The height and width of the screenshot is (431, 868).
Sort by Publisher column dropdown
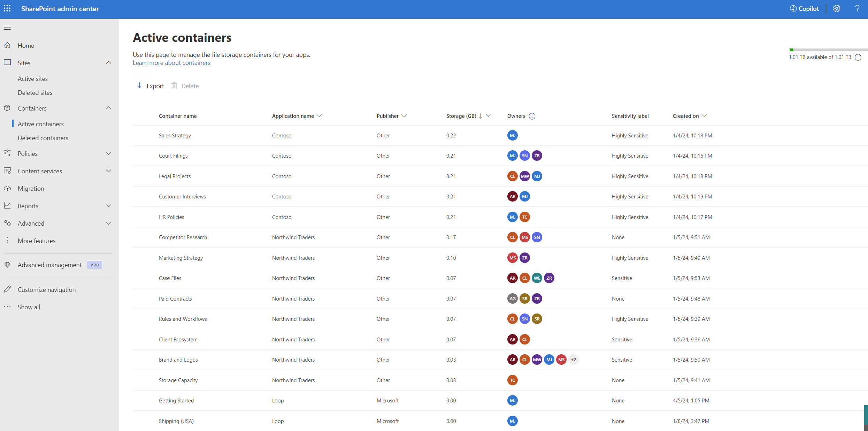point(405,116)
